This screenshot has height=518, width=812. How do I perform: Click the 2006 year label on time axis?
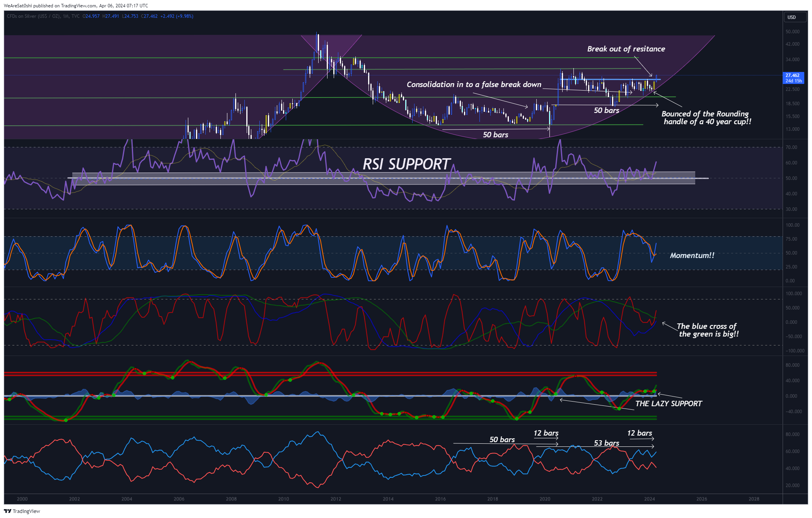pyautogui.click(x=179, y=499)
